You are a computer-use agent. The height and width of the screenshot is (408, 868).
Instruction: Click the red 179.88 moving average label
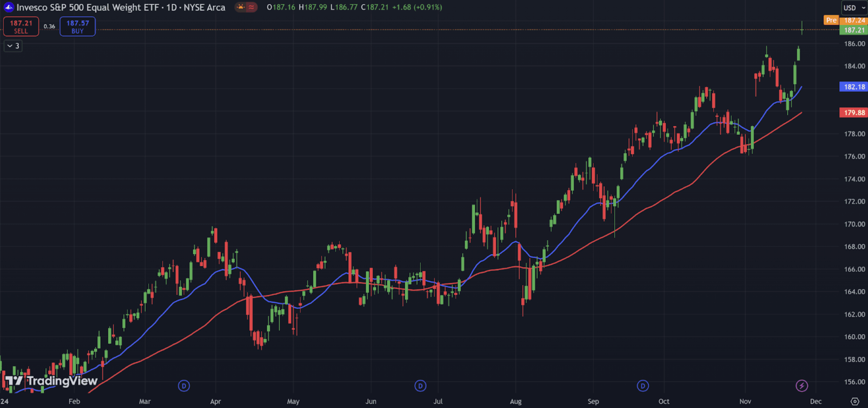[x=853, y=113]
